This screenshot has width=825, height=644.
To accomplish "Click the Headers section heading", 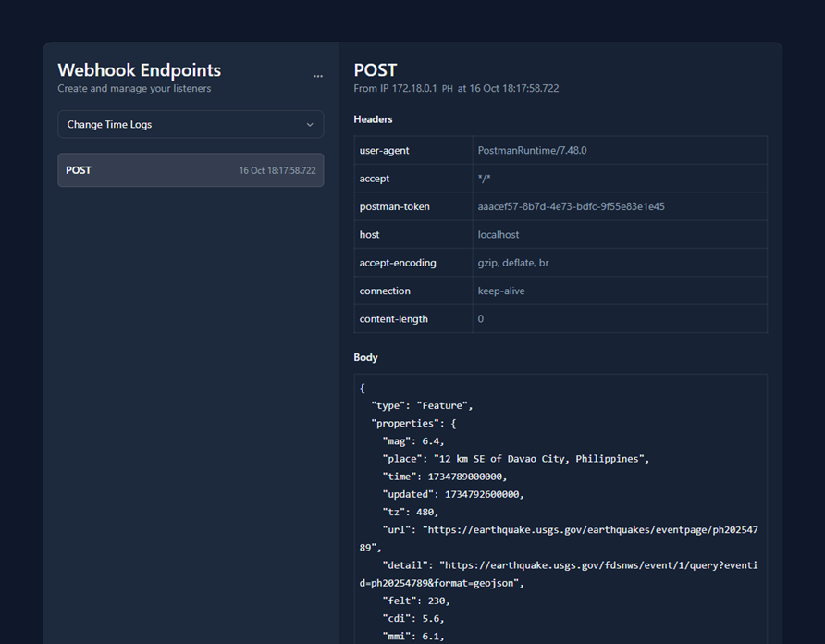I will (x=373, y=119).
